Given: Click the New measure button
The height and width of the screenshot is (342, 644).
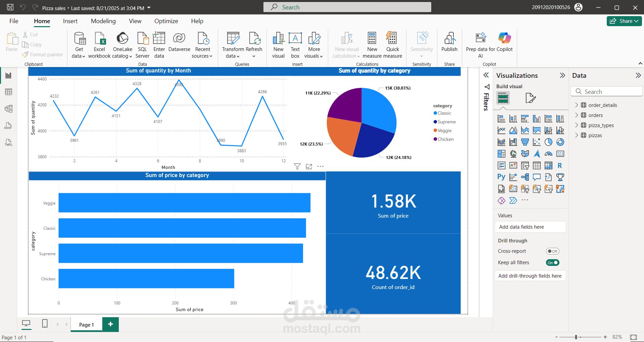Looking at the screenshot, I should 372,45.
